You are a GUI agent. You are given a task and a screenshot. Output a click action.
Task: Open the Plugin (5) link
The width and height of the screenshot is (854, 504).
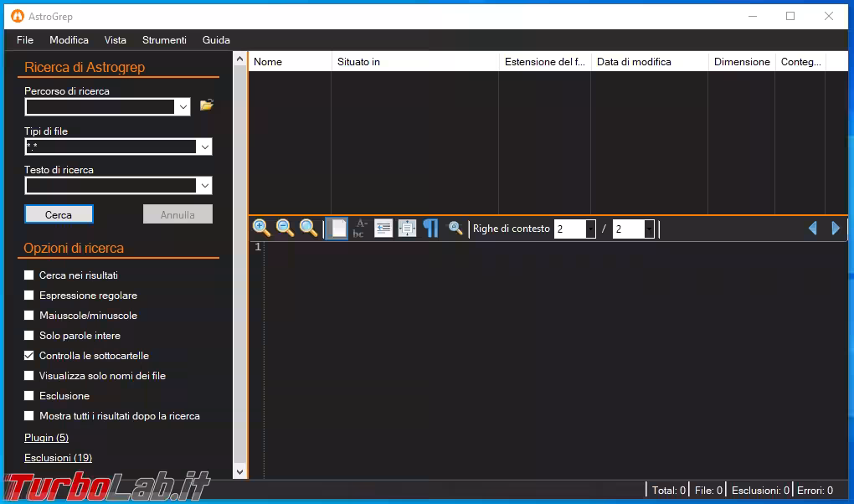pos(46,438)
